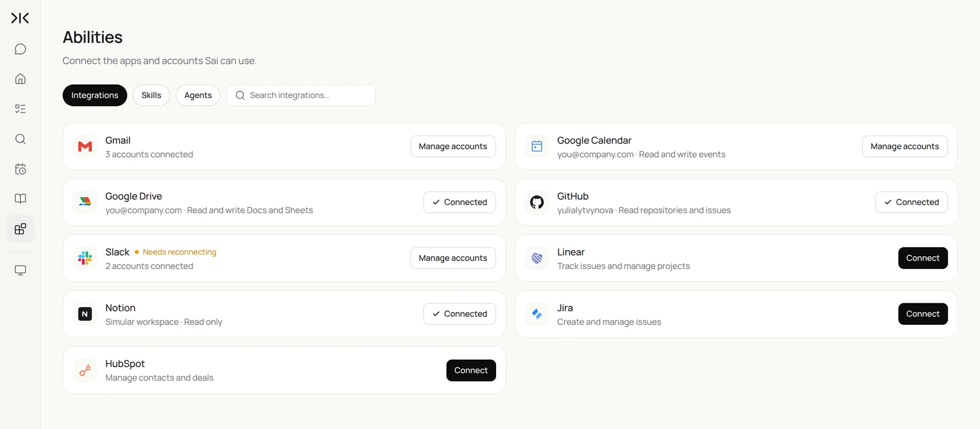Click the Notion title text
This screenshot has width=980, height=429.
120,308
